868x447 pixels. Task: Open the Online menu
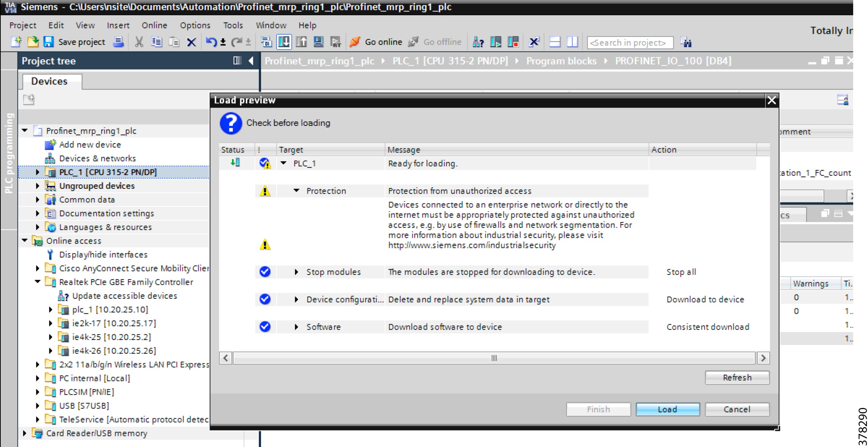click(x=154, y=25)
